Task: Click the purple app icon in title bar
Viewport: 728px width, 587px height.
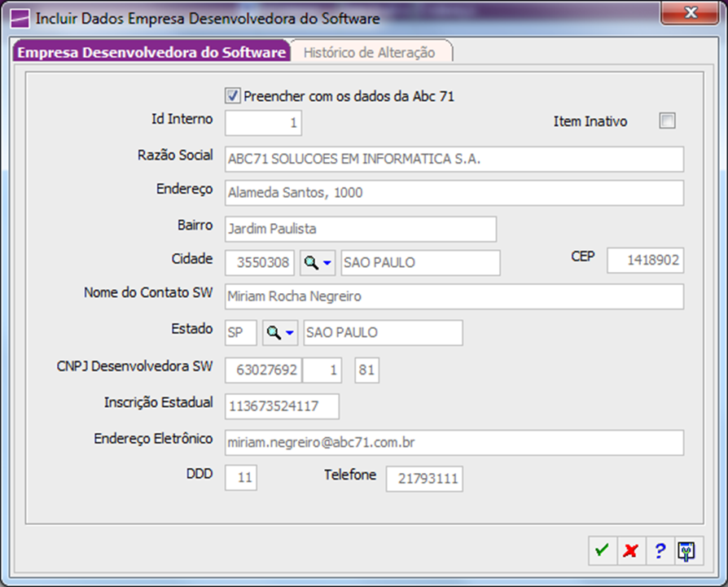Action: tap(20, 19)
